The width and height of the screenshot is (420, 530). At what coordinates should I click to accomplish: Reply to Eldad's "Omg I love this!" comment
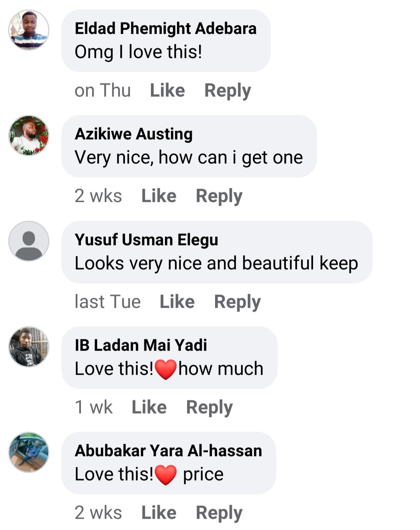(x=227, y=91)
